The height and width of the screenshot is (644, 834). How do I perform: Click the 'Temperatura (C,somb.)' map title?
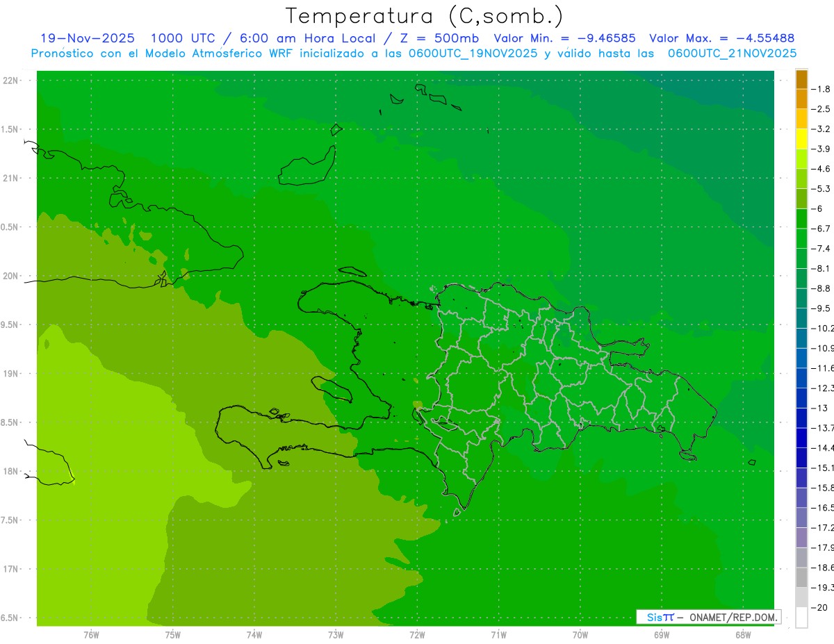point(424,16)
